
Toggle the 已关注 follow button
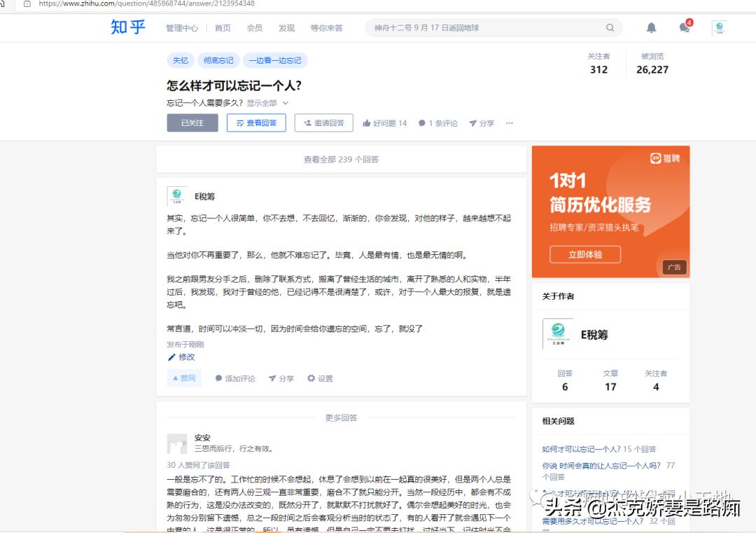coord(192,123)
